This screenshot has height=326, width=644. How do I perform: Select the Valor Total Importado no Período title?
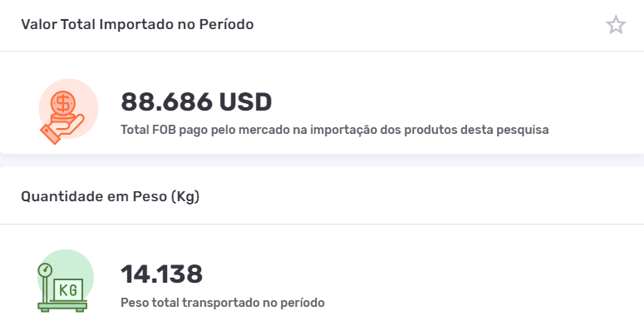(x=137, y=25)
